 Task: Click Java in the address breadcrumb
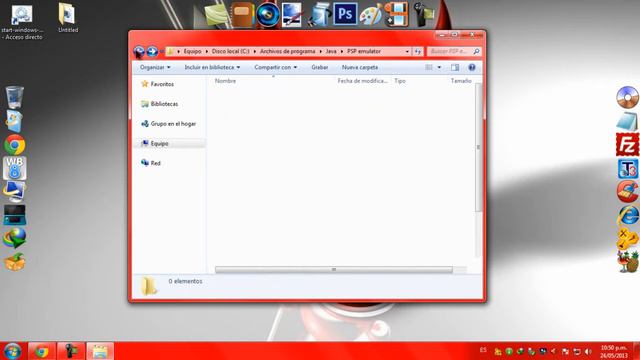(331, 51)
